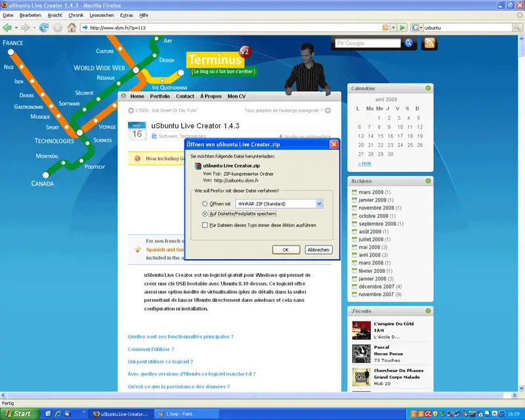The width and height of the screenshot is (525, 420).
Task: Open the orange RSS feed icon on the blog header
Action: pos(429,43)
